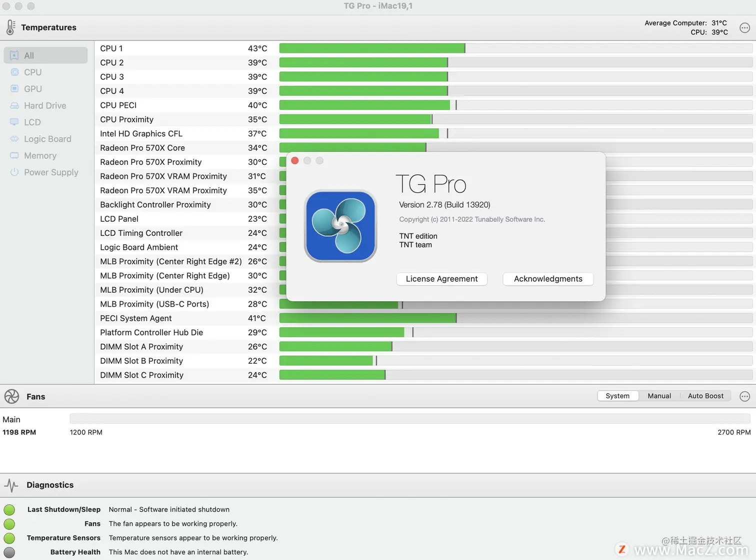Click the PECI System Agent temperature bar
Image resolution: width=756 pixels, height=560 pixels.
pos(516,318)
